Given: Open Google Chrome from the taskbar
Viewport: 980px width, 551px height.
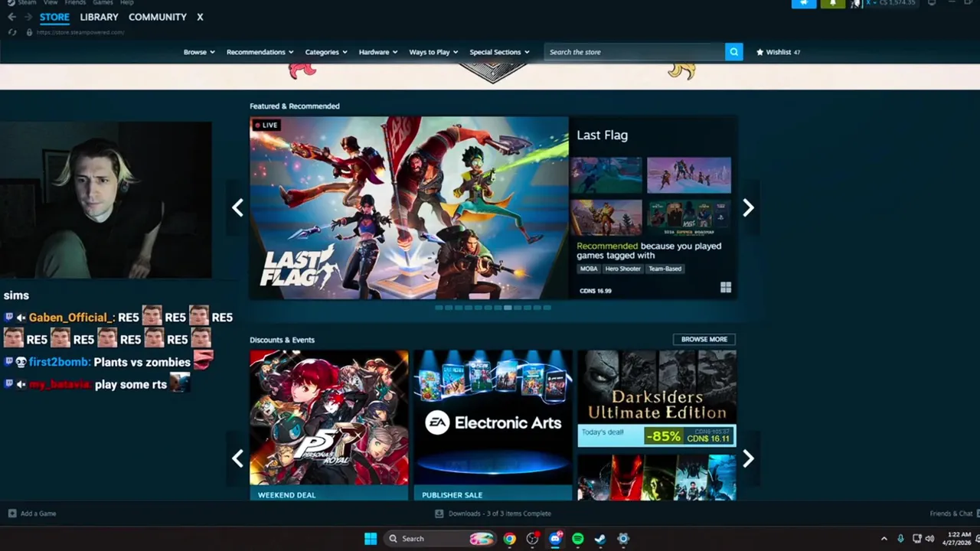Looking at the screenshot, I should click(509, 539).
